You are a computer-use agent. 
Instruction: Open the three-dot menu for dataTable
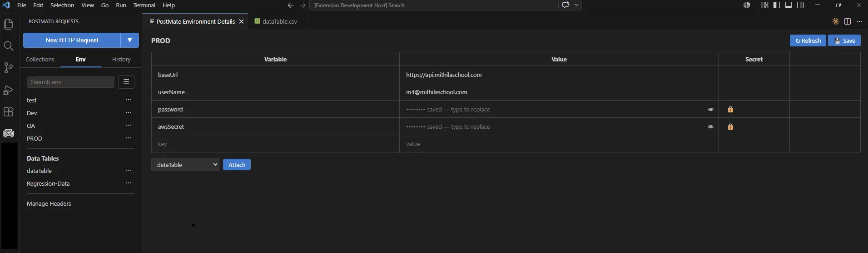click(x=129, y=170)
